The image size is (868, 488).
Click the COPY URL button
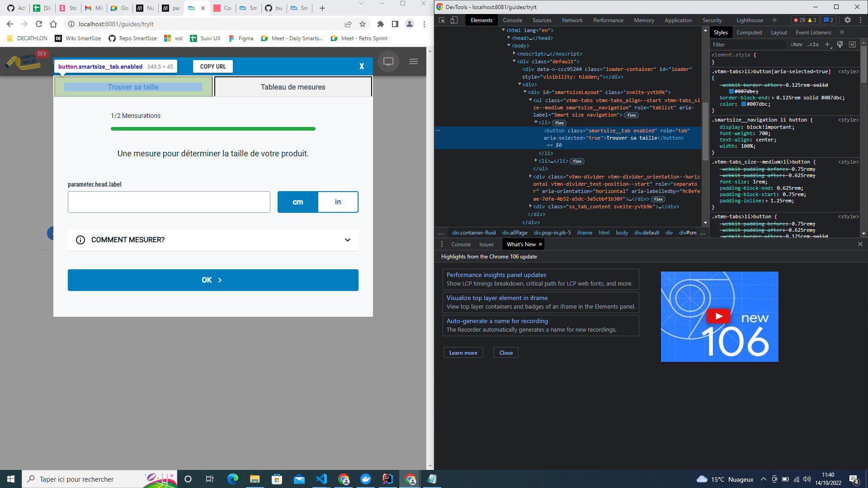pyautogui.click(x=212, y=66)
